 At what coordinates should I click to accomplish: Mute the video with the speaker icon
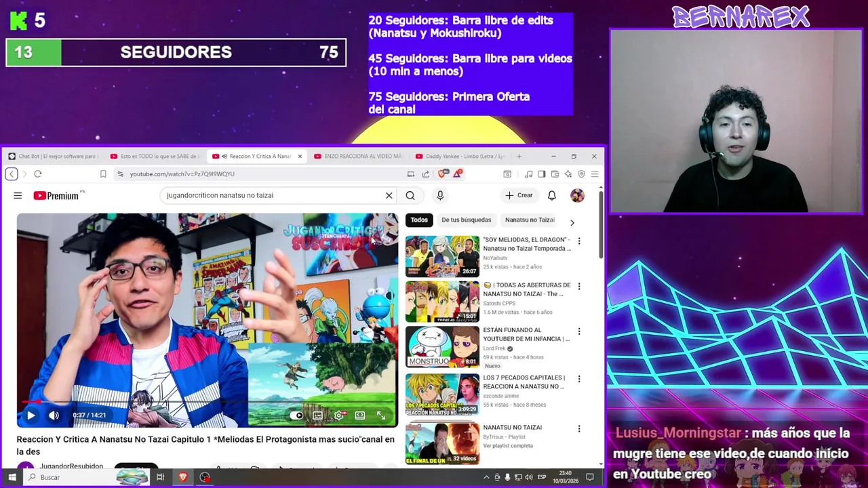tap(54, 415)
